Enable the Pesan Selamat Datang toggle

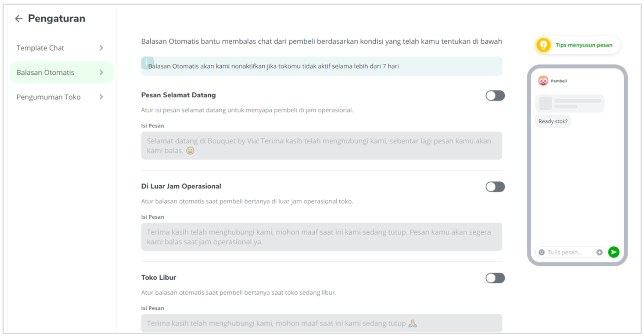pos(495,95)
